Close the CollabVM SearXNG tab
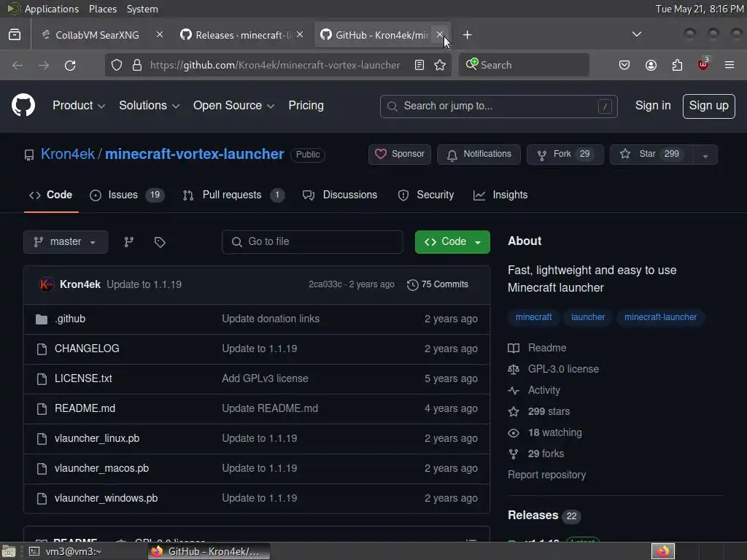This screenshot has height=560, width=747. click(160, 34)
